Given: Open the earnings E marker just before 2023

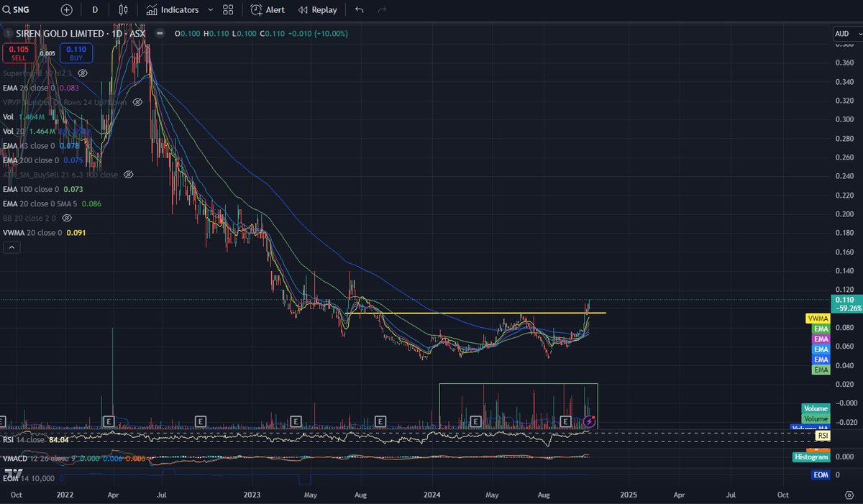Looking at the screenshot, I should coord(201,421).
